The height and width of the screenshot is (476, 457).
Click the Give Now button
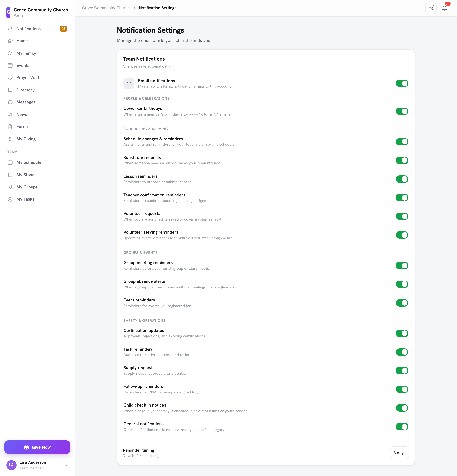pos(37,447)
